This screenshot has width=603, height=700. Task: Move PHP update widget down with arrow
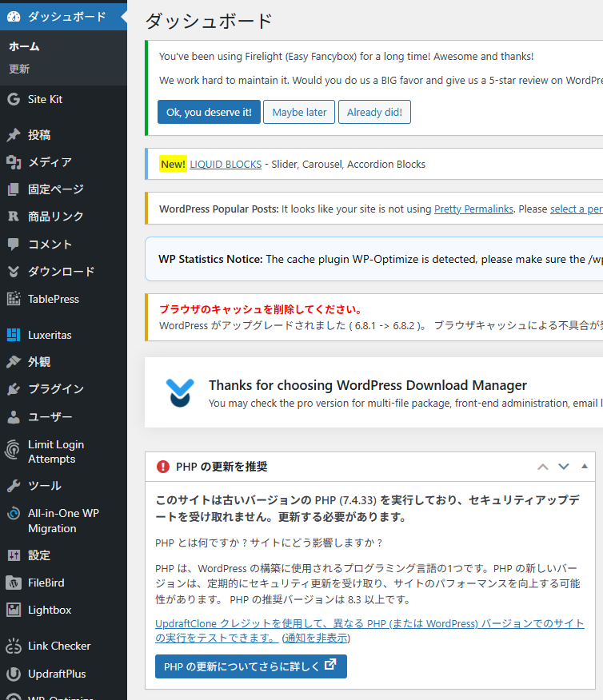coord(564,467)
